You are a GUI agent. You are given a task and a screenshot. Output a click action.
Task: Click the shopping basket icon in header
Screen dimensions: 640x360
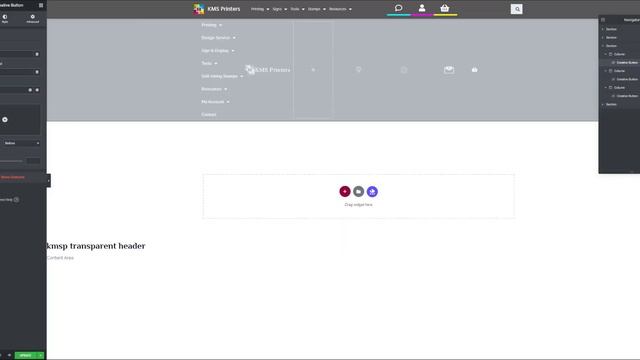(x=445, y=8)
